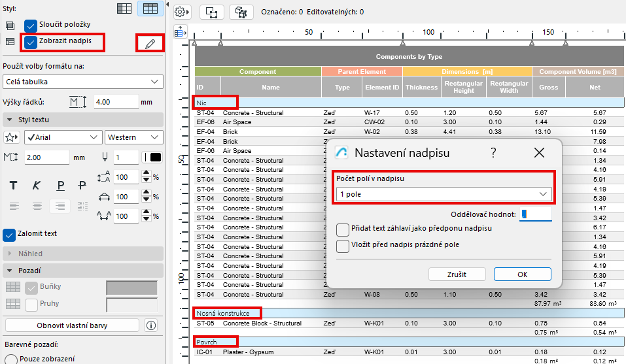
Task: Click the Zrušit button
Action: (x=457, y=274)
